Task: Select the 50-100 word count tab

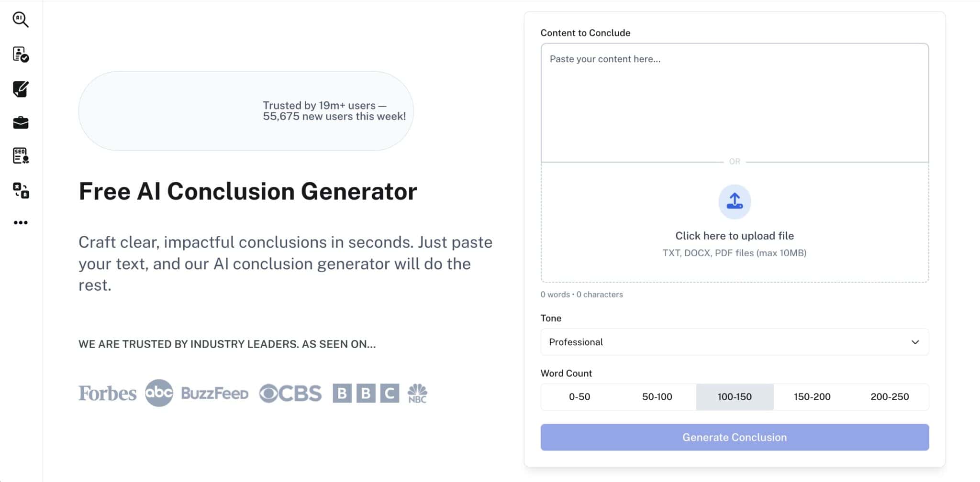Action: pos(657,396)
